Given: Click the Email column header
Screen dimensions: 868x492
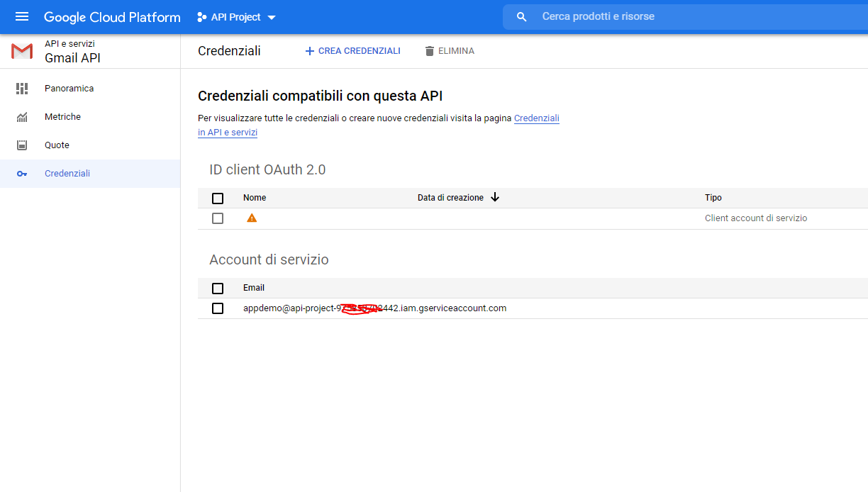Looking at the screenshot, I should [x=254, y=288].
